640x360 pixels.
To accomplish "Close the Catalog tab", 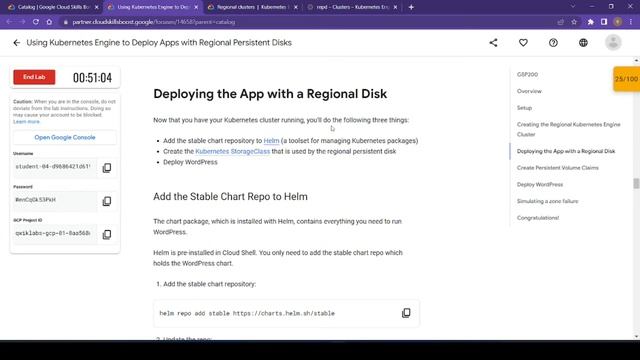I will 97,7.
